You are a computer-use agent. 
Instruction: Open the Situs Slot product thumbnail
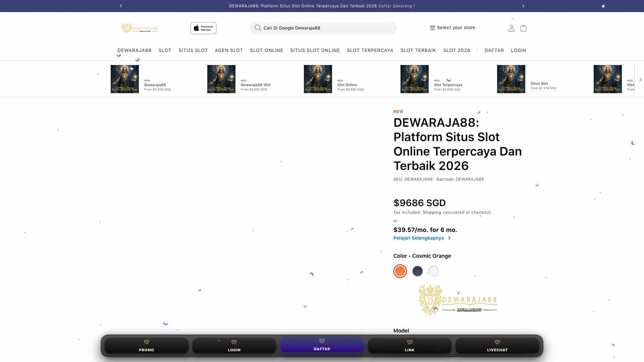(x=511, y=79)
